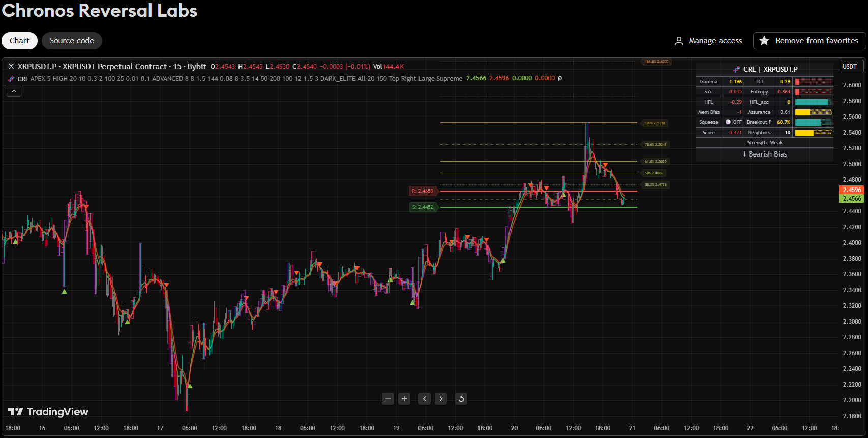868x438 pixels.
Task: Click the Score -0.471 cell
Action: click(734, 133)
